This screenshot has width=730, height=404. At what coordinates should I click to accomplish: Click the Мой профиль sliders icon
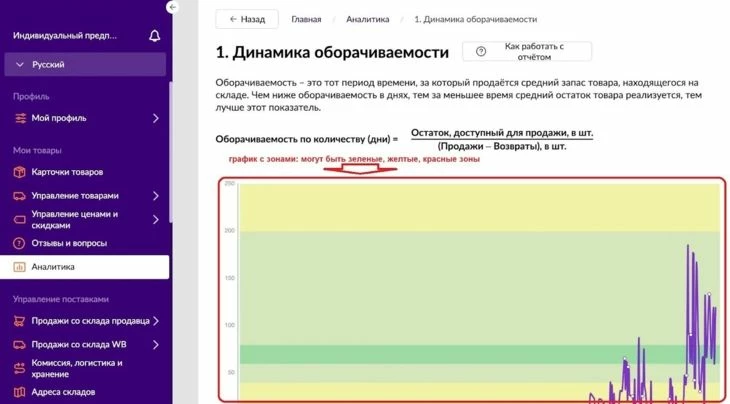(x=20, y=118)
